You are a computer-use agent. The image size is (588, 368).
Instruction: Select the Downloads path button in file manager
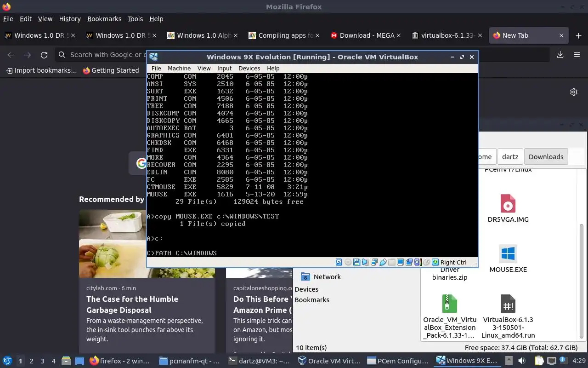tap(546, 156)
